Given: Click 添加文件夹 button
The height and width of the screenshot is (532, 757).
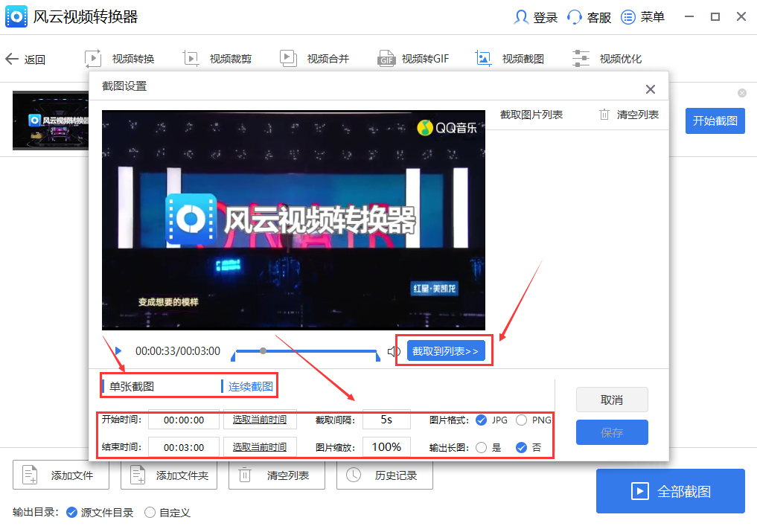Looking at the screenshot, I should click(x=169, y=475).
